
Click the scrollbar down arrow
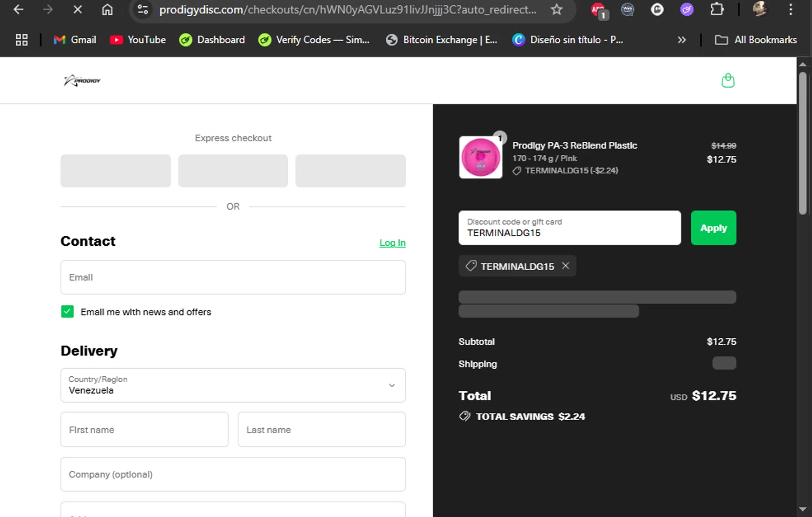point(803,509)
